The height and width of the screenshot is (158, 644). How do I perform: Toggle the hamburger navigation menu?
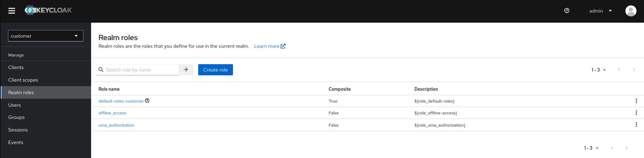12,11
